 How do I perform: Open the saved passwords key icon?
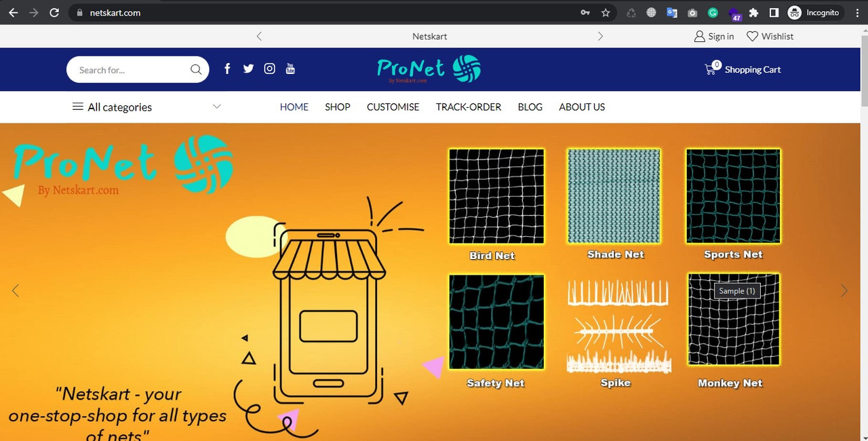pyautogui.click(x=585, y=12)
